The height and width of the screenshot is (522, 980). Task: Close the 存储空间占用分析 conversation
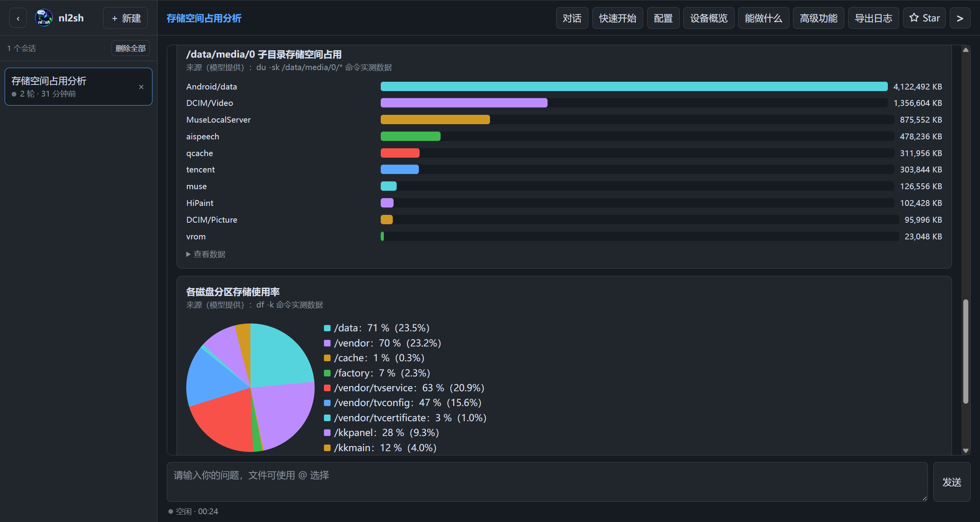141,87
